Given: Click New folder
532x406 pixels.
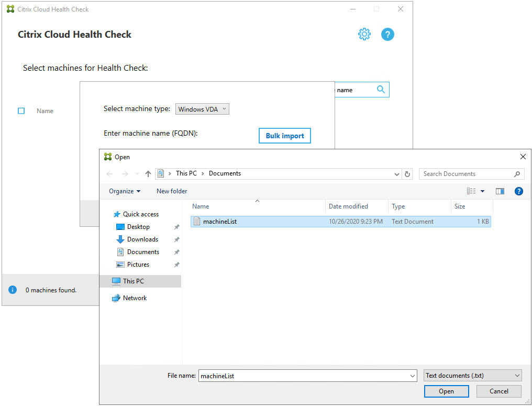Looking at the screenshot, I should pyautogui.click(x=172, y=191).
